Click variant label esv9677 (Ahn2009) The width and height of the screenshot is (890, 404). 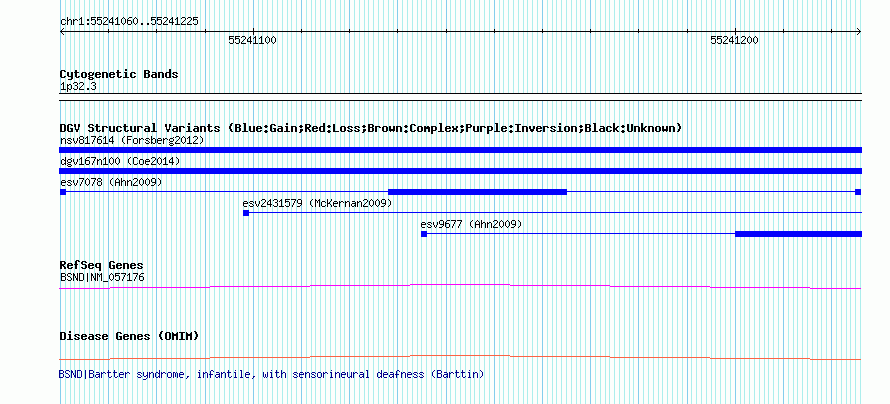471,225
